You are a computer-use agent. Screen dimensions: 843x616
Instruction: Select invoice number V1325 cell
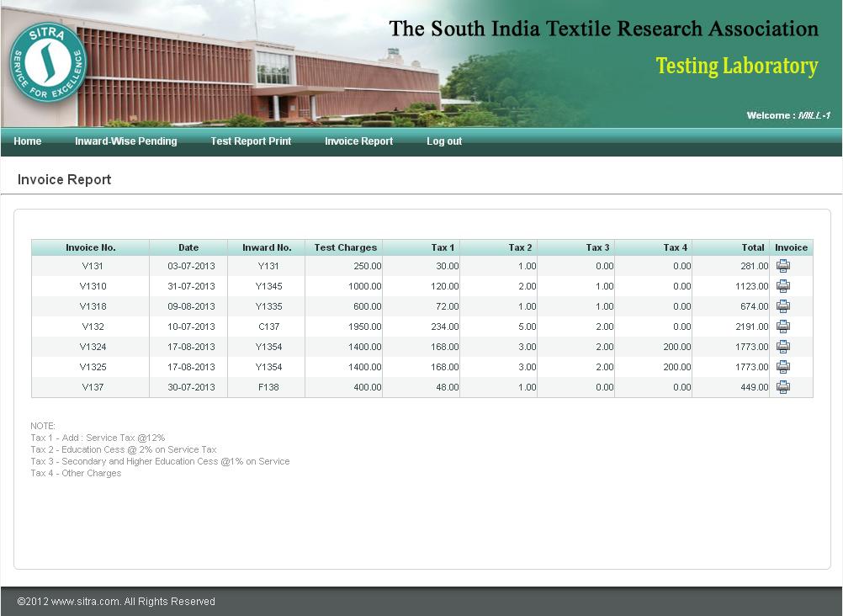pos(93,366)
